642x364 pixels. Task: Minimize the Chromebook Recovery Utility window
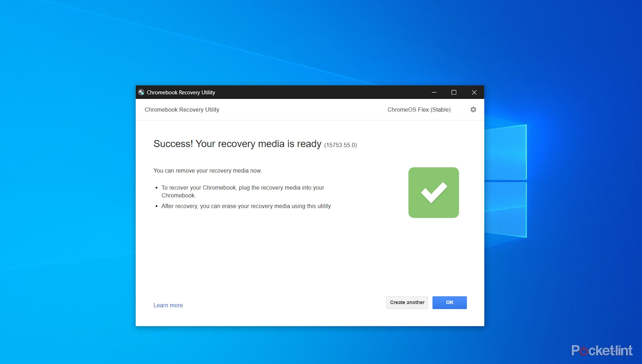tap(434, 92)
